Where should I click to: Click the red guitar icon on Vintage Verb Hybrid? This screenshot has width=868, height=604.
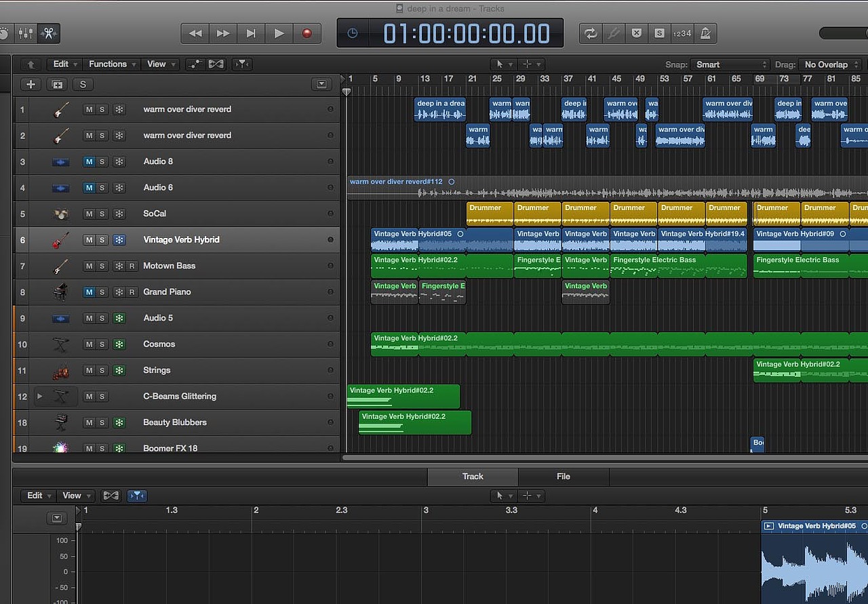click(61, 240)
